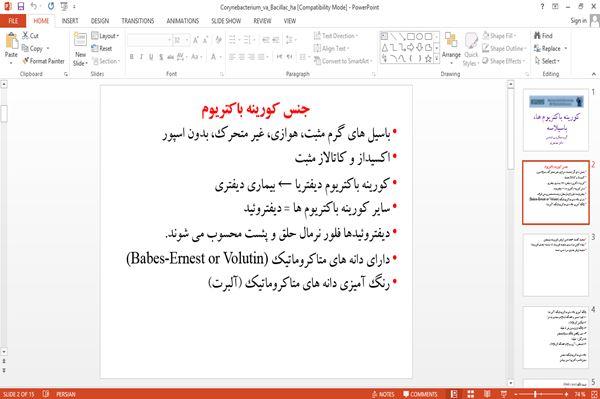This screenshot has width=600, height=399.
Task: Switch to the DESIGN tab
Action: 100,21
